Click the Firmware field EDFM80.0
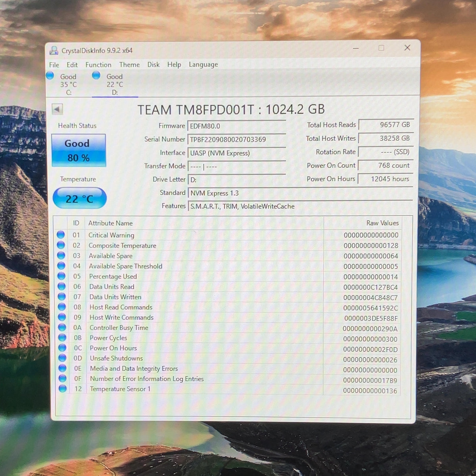 [x=236, y=126]
